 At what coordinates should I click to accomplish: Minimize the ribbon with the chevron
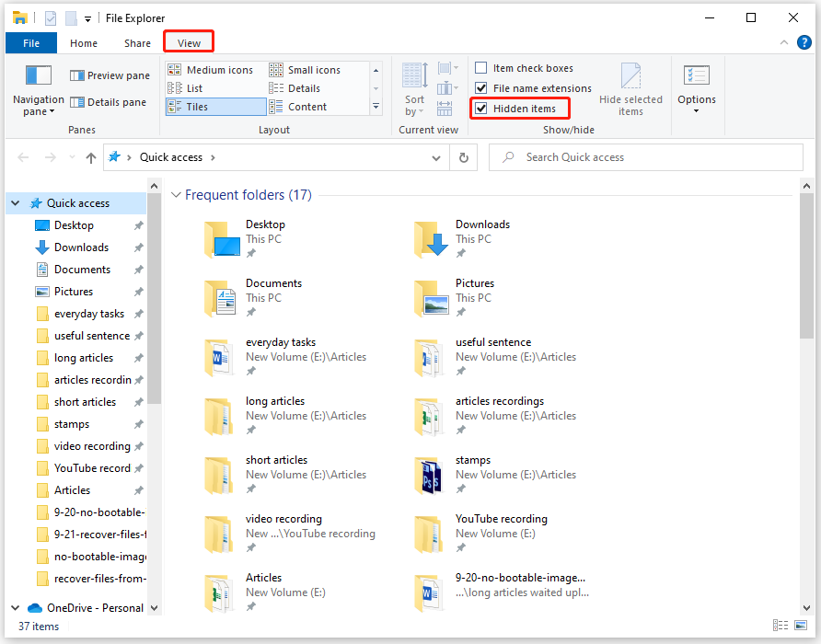784,42
